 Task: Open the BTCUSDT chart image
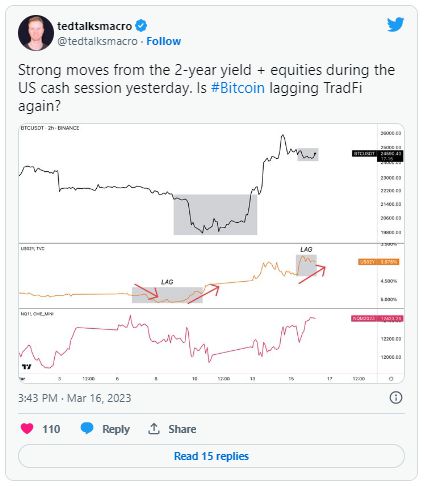[211, 253]
